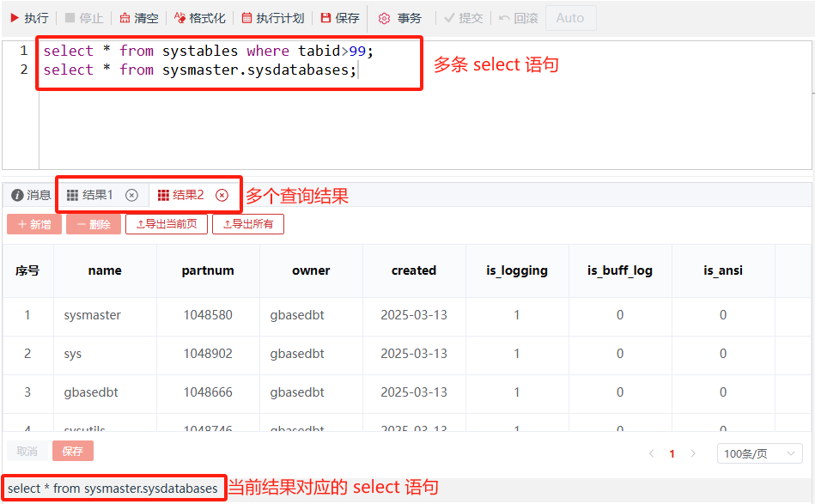
Task: Click the 清空 clear editor button
Action: [x=138, y=18]
